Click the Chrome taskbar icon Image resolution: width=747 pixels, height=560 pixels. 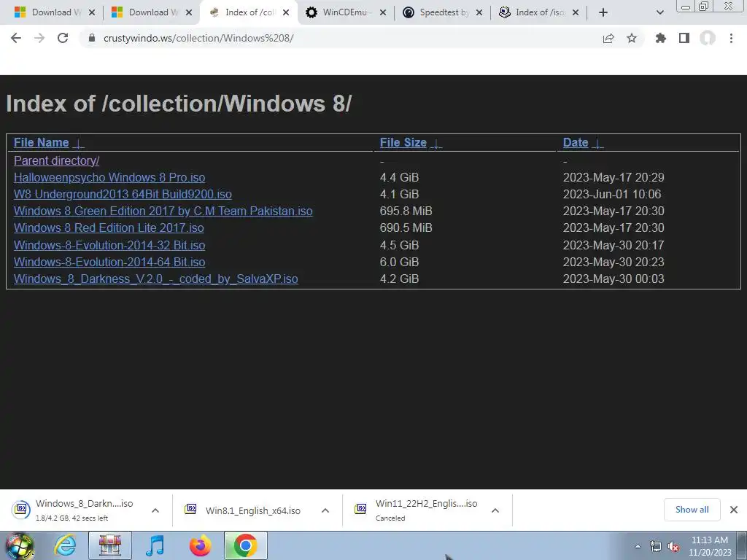click(245, 545)
